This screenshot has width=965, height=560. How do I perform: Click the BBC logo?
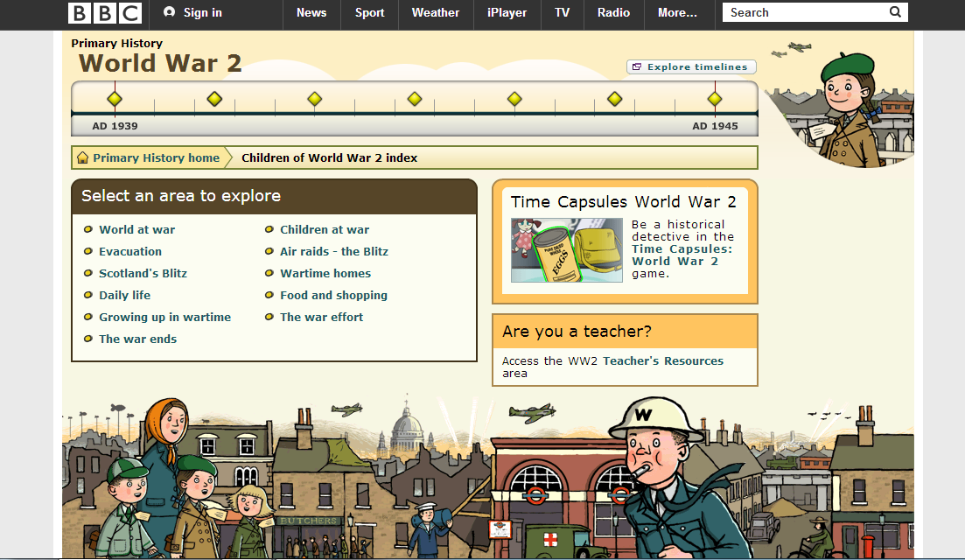[105, 13]
